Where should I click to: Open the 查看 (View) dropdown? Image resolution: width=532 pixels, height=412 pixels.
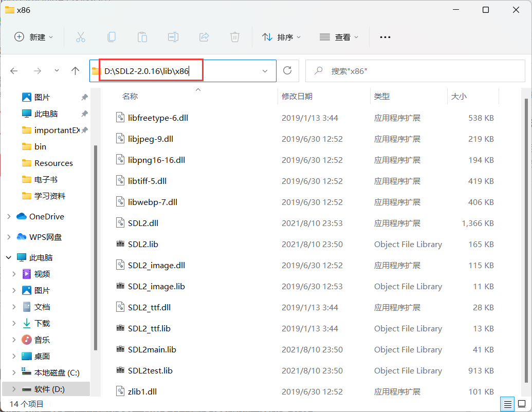(339, 37)
